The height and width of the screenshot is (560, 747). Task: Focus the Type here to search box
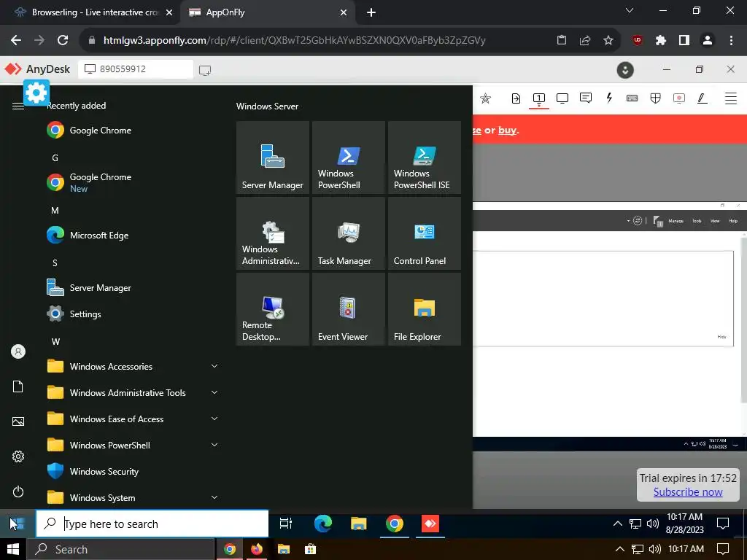pyautogui.click(x=152, y=524)
